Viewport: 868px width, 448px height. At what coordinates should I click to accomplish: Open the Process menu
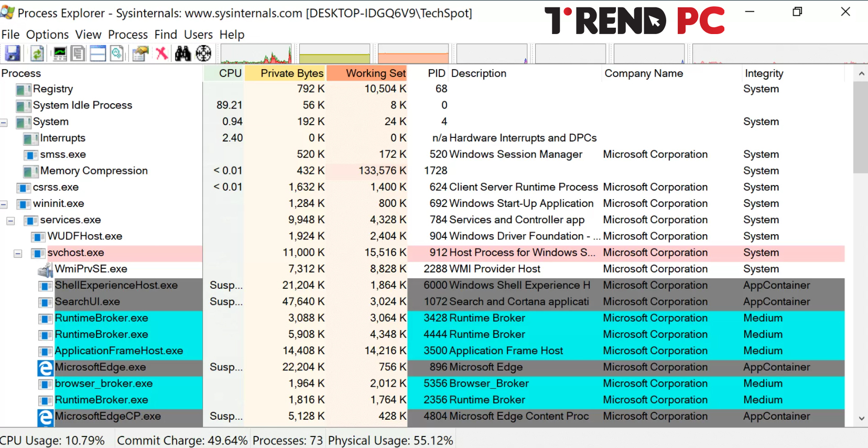128,35
